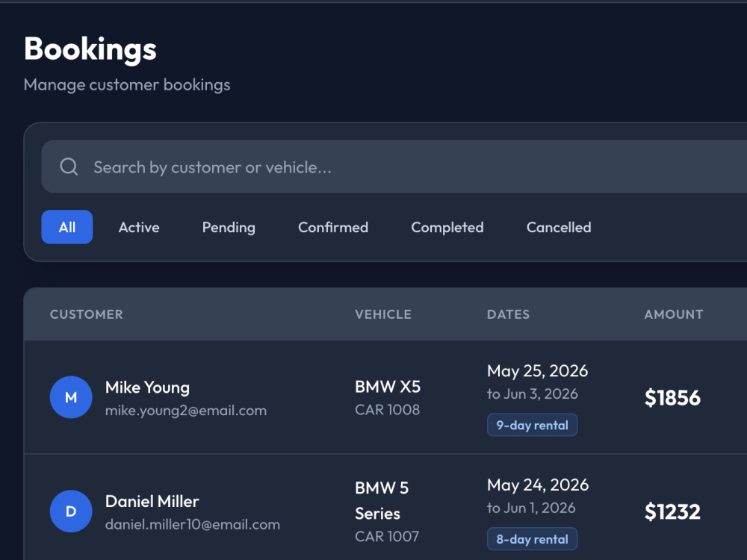This screenshot has width=747, height=560.
Task: Click the CAR 1008 vehicle ID
Action: (x=387, y=409)
